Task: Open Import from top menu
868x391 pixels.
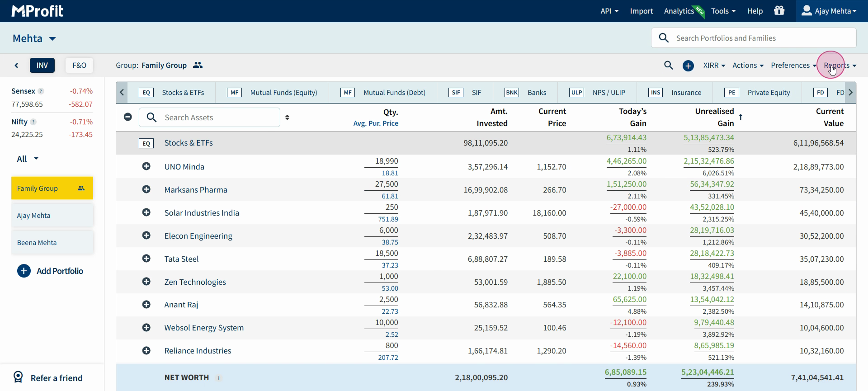Action: (x=642, y=11)
